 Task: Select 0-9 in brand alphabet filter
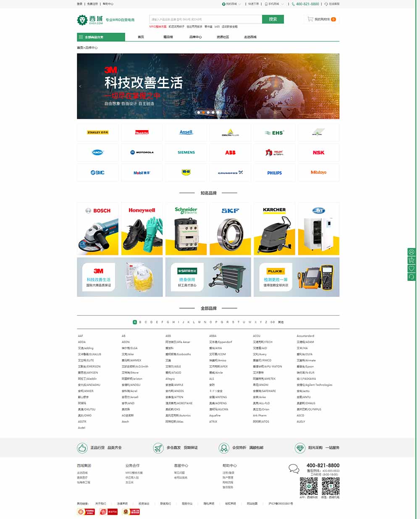(x=273, y=322)
